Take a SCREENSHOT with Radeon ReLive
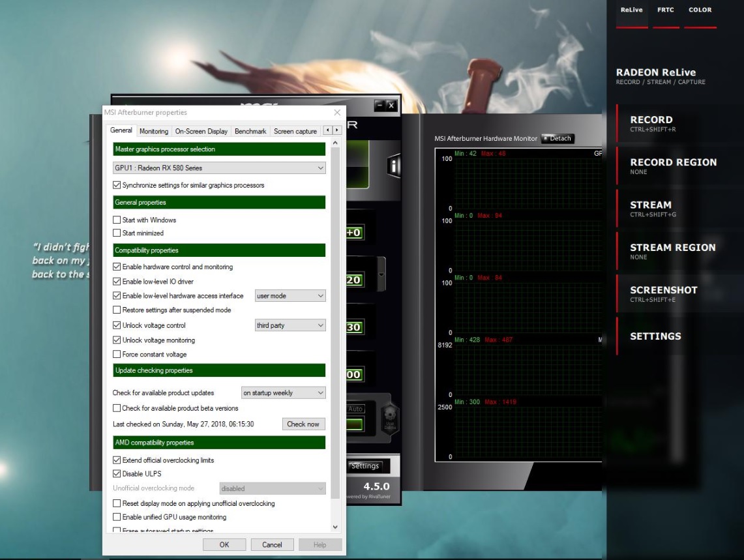The height and width of the screenshot is (560, 744). [679, 294]
